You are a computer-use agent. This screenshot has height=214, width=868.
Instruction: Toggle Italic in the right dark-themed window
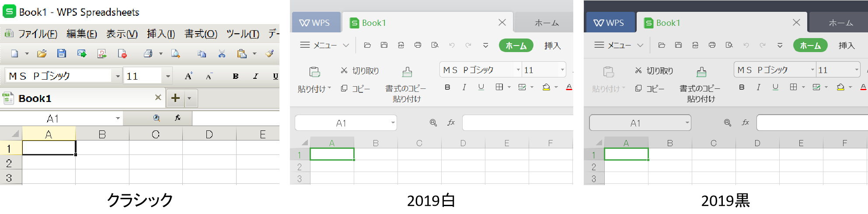click(758, 87)
